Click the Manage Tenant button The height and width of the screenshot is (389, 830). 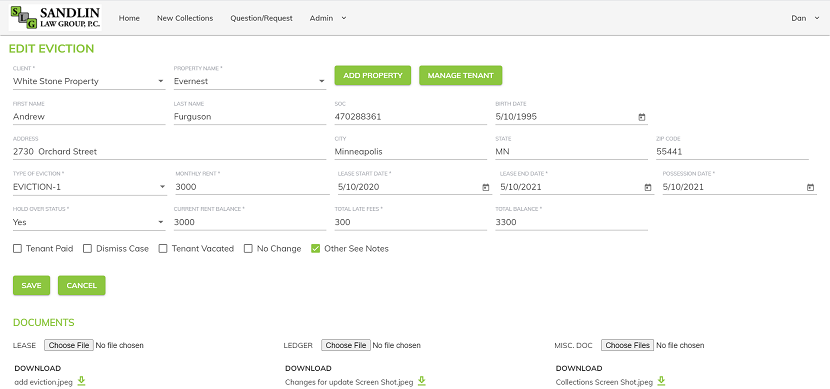461,76
